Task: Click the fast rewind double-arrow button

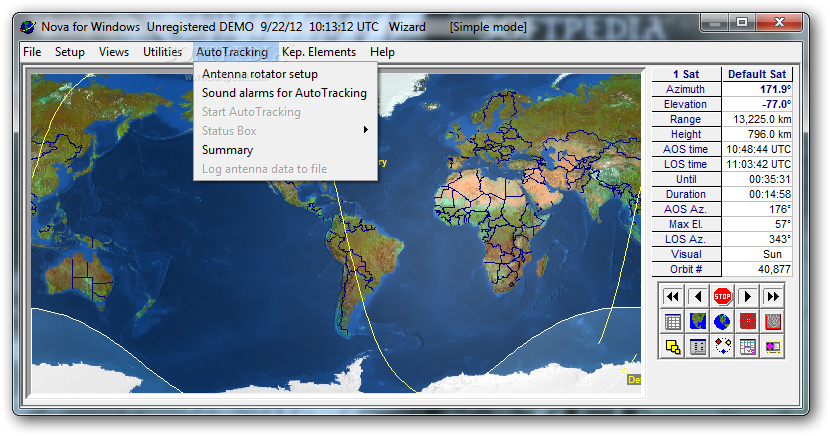Action: coord(672,296)
